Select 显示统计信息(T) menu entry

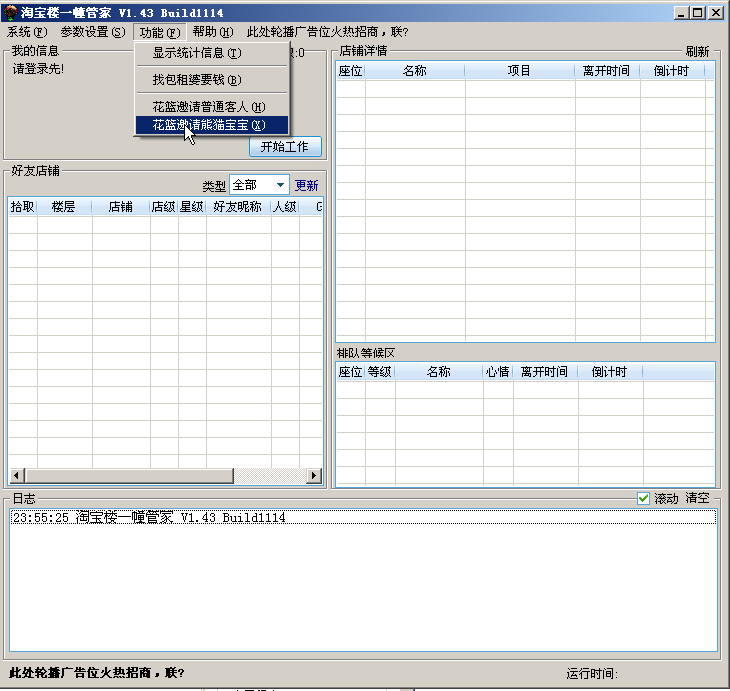pos(212,53)
